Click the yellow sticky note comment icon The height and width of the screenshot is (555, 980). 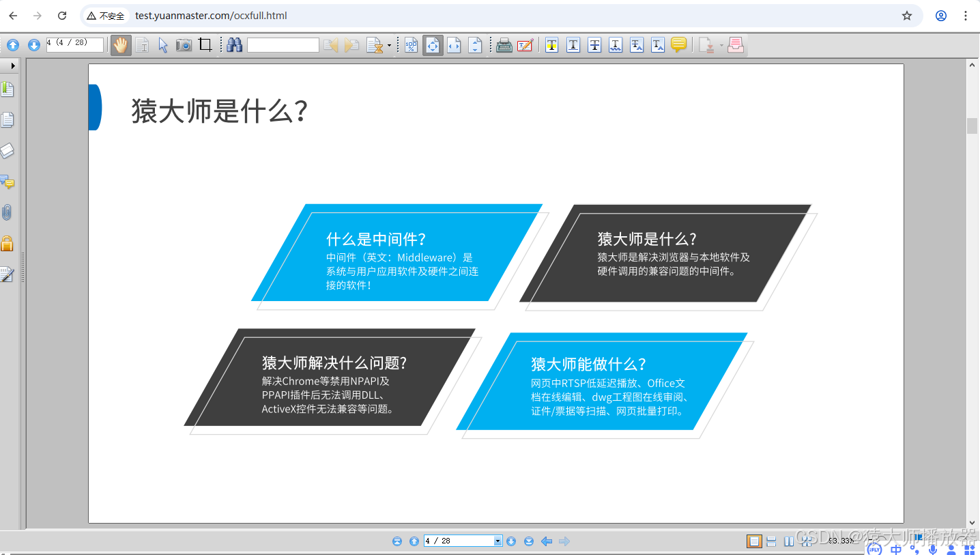pos(678,45)
